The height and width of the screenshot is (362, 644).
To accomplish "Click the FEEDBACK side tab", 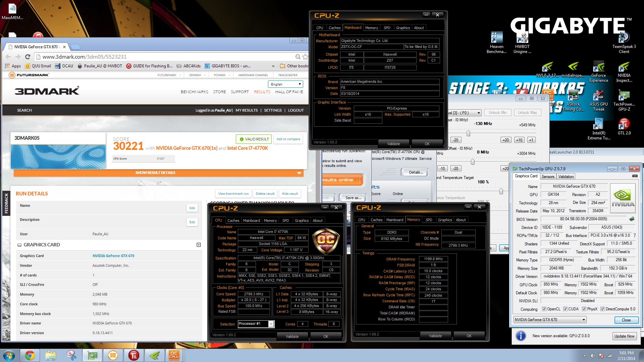I will tap(6, 203).
